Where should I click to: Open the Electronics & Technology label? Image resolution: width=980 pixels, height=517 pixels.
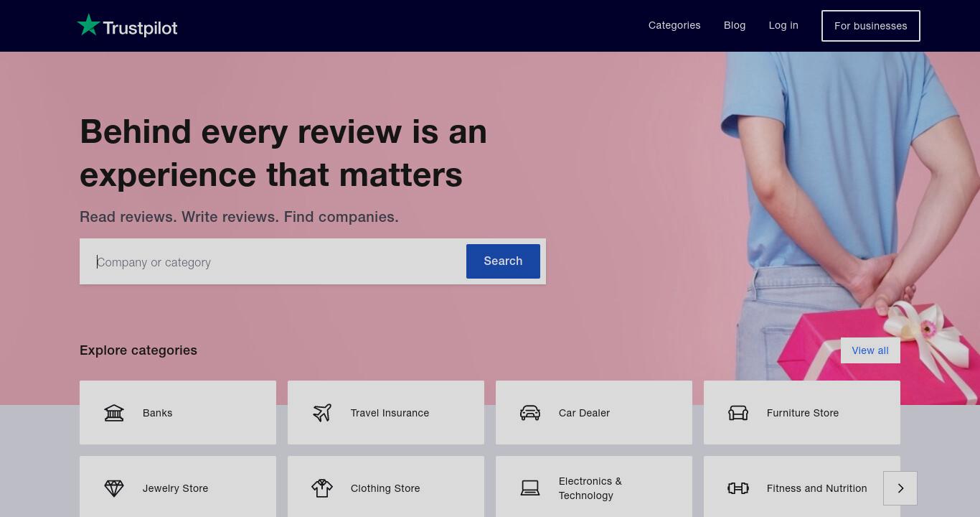click(590, 488)
